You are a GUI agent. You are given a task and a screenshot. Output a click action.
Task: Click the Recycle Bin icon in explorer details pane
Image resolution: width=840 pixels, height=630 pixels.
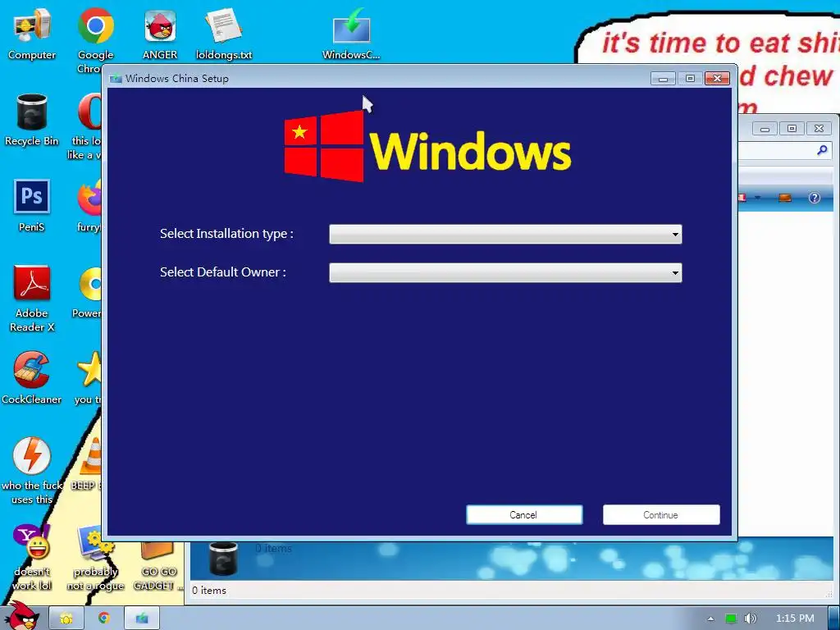223,559
